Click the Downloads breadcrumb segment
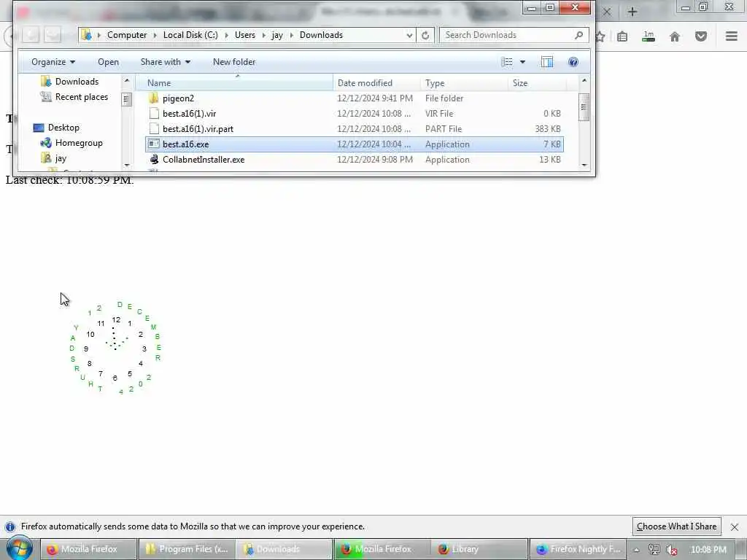The height and width of the screenshot is (560, 747). point(321,35)
